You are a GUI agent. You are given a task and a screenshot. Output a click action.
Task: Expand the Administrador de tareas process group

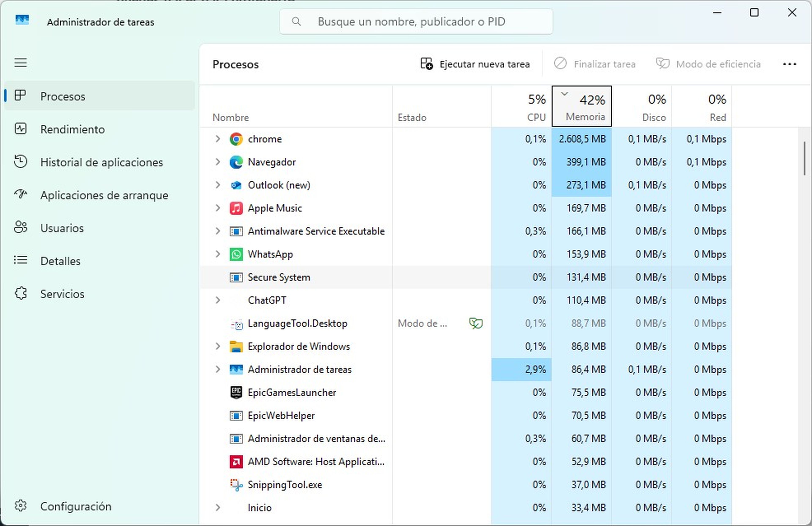click(x=218, y=370)
